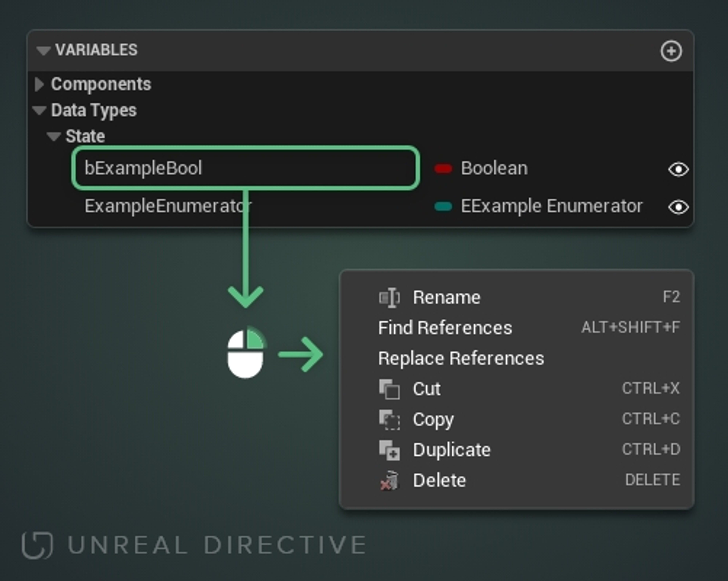This screenshot has height=581, width=728.
Task: Click the Delete trash can icon
Action: (x=389, y=480)
